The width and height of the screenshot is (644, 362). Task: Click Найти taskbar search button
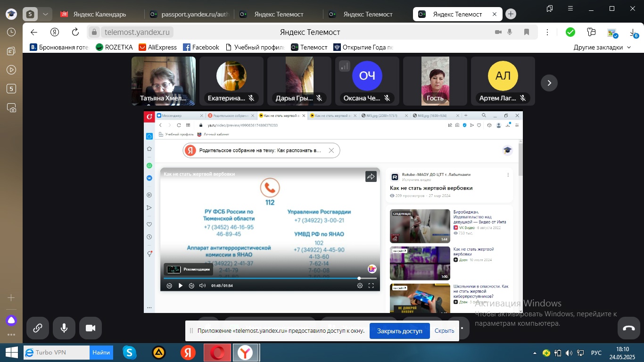[x=101, y=353]
